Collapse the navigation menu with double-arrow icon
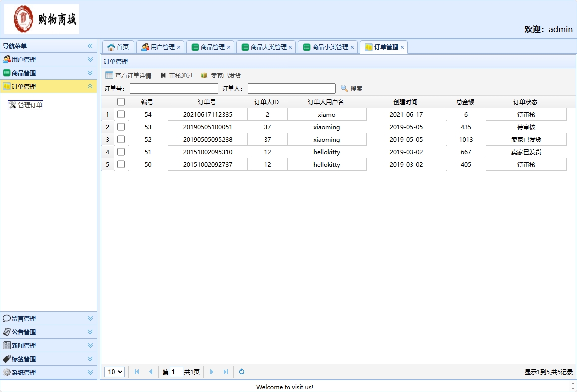Image resolution: width=577 pixels, height=392 pixels. pos(90,45)
